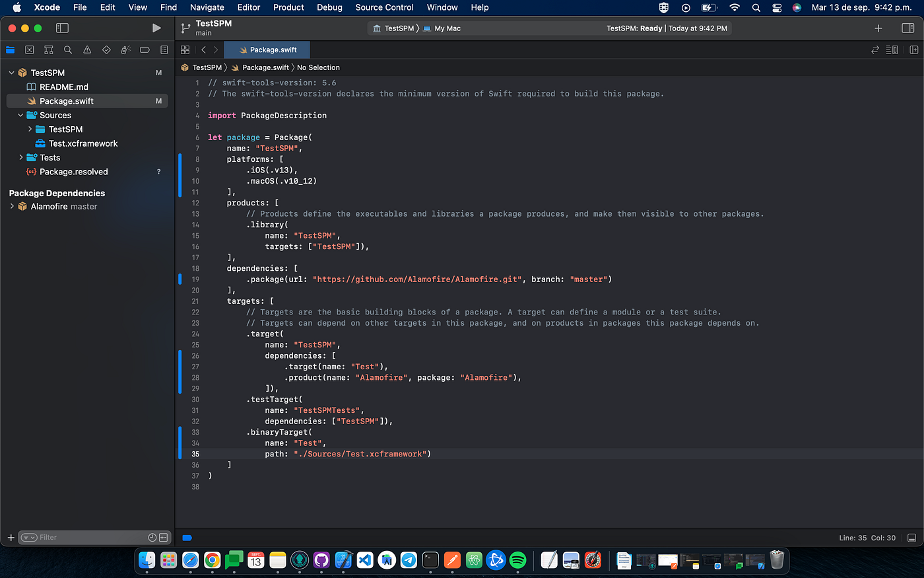Screen dimensions: 924x578
Task: Open the Test navigator diamond icon
Action: (106, 50)
